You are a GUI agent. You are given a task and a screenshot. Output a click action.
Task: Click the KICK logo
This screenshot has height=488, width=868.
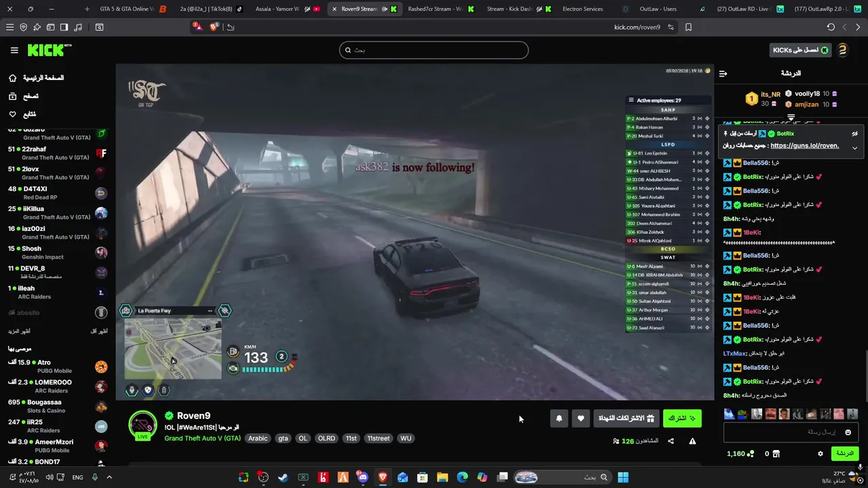click(49, 50)
